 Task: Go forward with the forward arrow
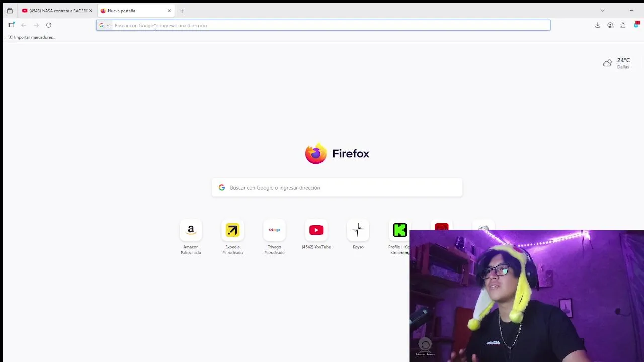pos(36,25)
